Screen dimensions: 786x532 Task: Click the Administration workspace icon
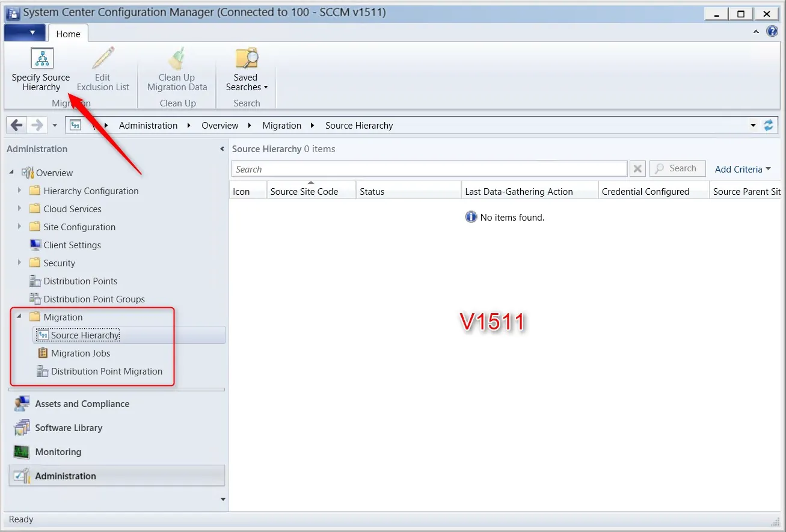point(22,475)
